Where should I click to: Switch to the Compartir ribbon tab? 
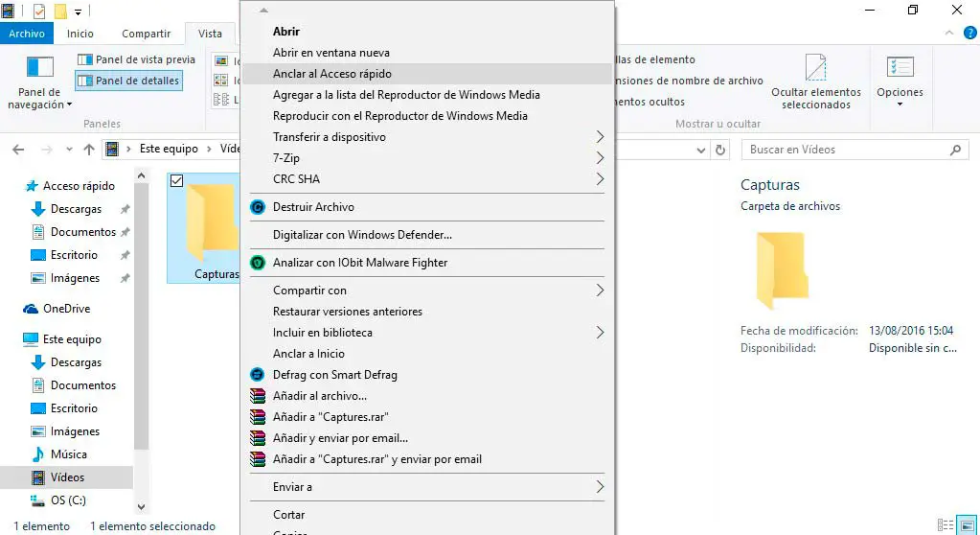[147, 34]
